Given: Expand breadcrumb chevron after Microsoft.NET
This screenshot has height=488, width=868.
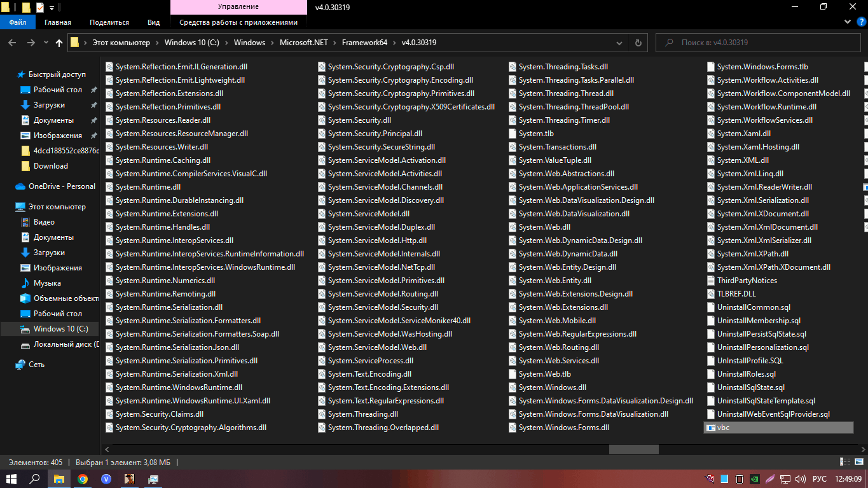Looking at the screenshot, I should 335,43.
